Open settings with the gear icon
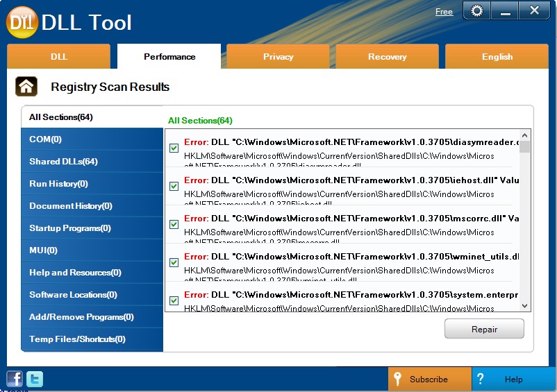This screenshot has width=557, height=392. [476, 10]
